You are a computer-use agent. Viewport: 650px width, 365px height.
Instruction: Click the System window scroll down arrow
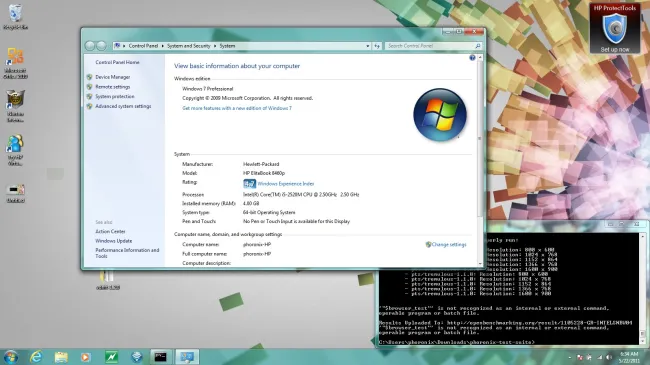(480, 264)
